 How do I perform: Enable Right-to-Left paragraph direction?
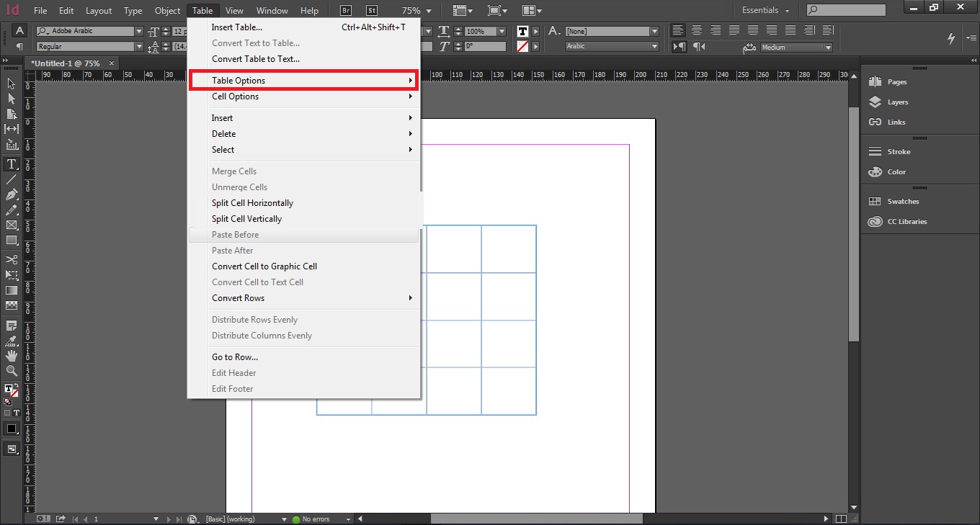[698, 47]
